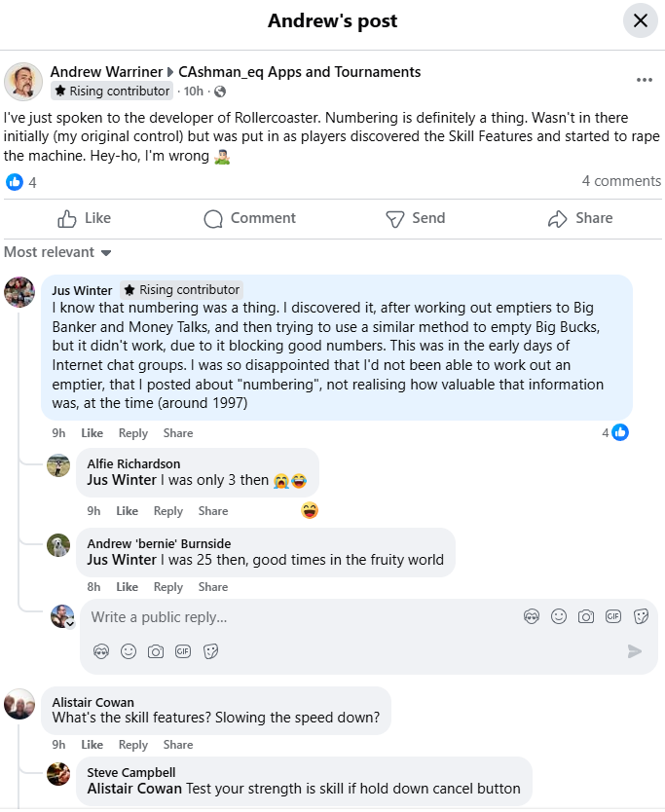665x812 pixels.
Task: Click the blue like reaction icon under the post
Action: pos(15,182)
